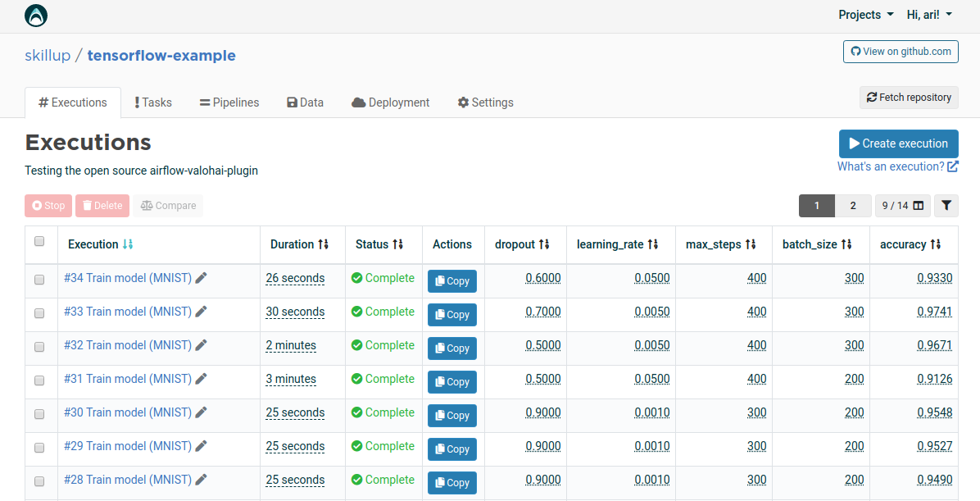Open the Projects dropdown menu
Screen dimensions: 980x501
coord(865,15)
